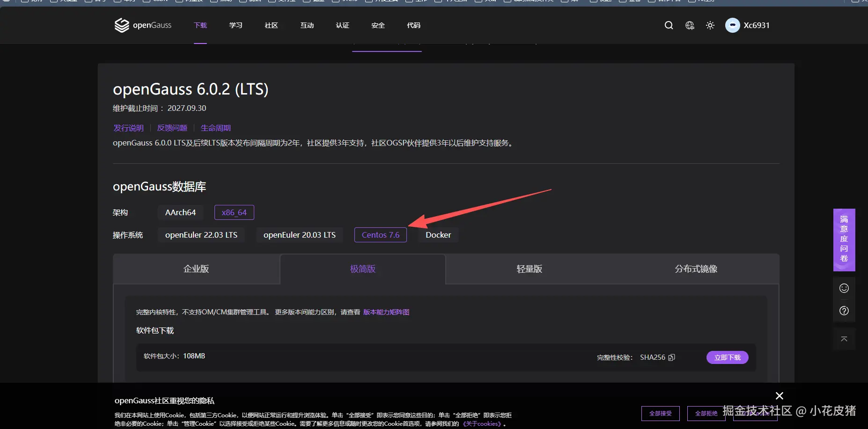Click the openGauss logo

[x=142, y=25]
